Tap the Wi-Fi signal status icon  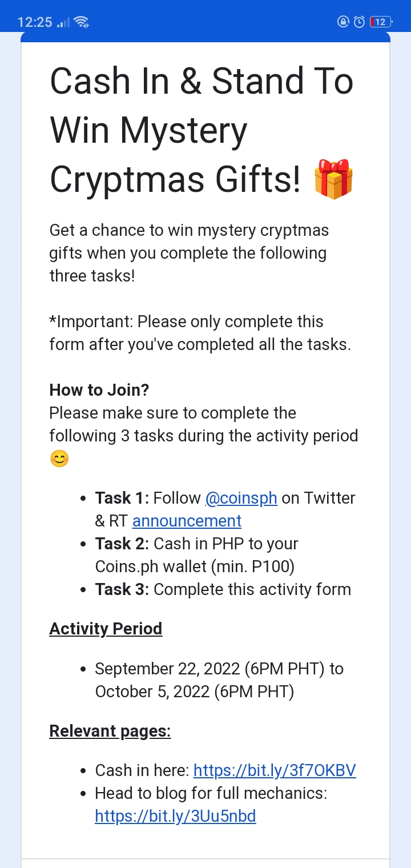(x=82, y=22)
